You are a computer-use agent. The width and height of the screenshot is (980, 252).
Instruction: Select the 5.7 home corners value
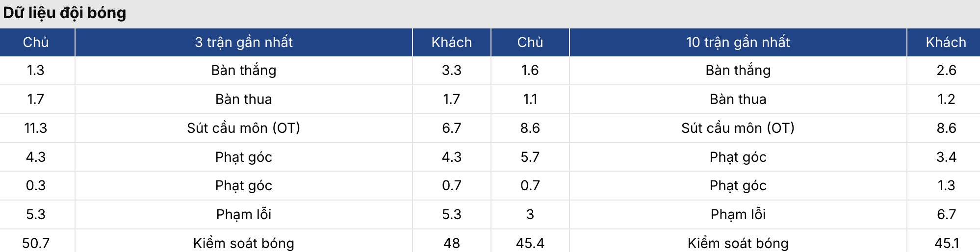[x=530, y=157]
